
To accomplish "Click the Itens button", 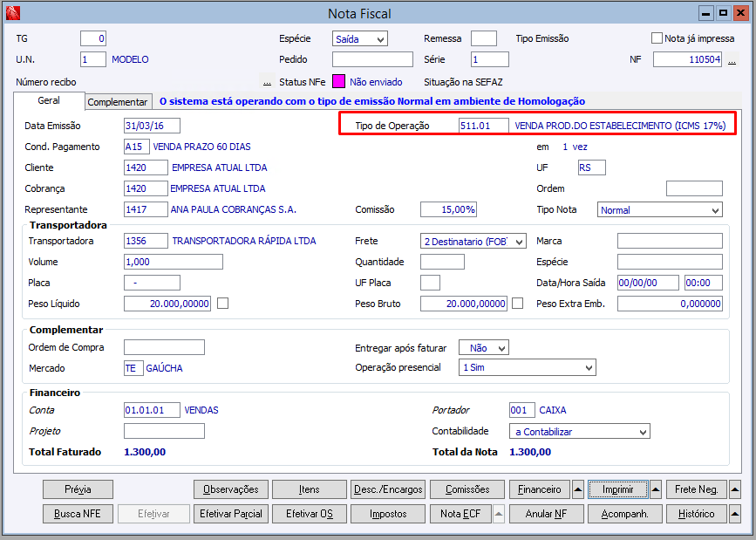I will [309, 489].
